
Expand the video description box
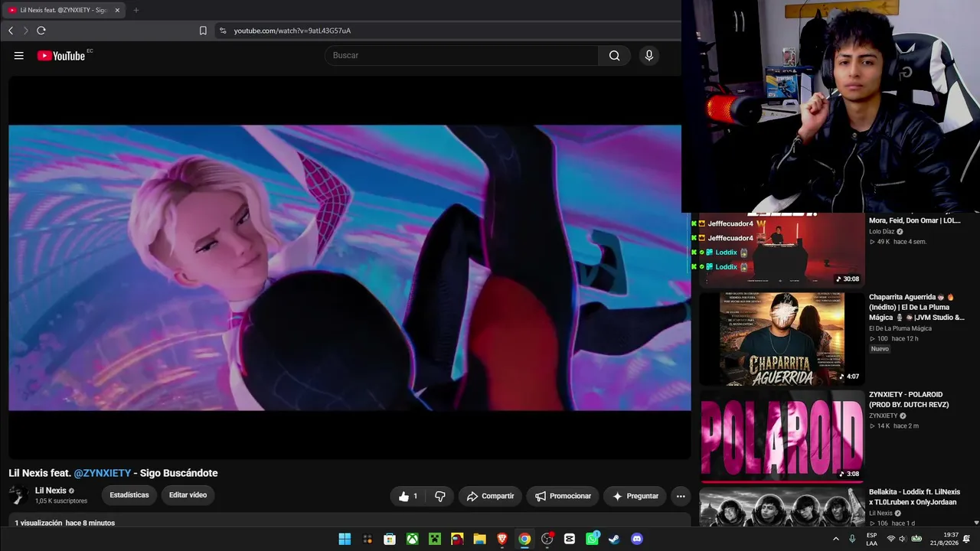(349, 522)
